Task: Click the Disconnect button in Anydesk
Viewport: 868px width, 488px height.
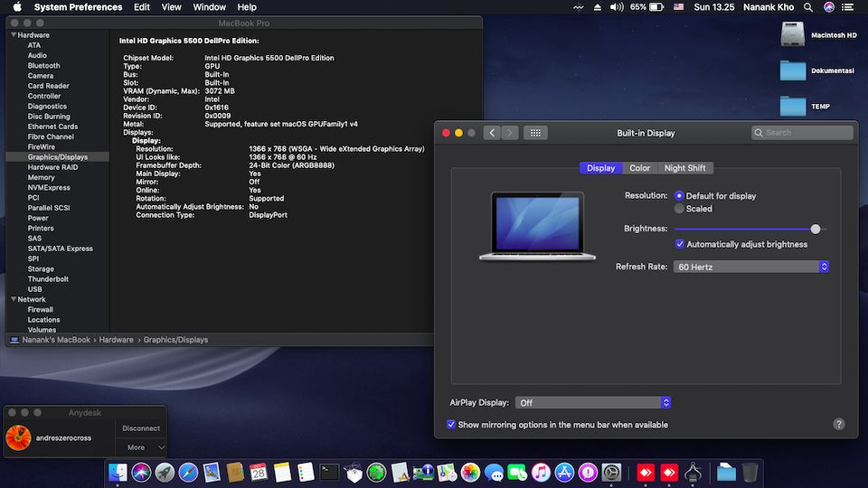Action: click(141, 428)
